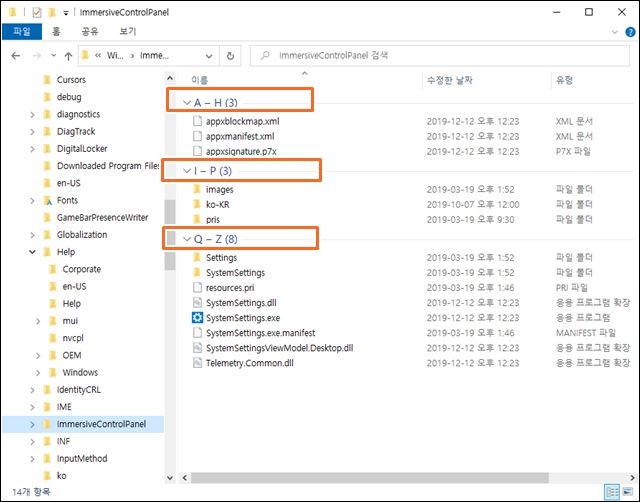Click the images folder icon

(x=197, y=189)
